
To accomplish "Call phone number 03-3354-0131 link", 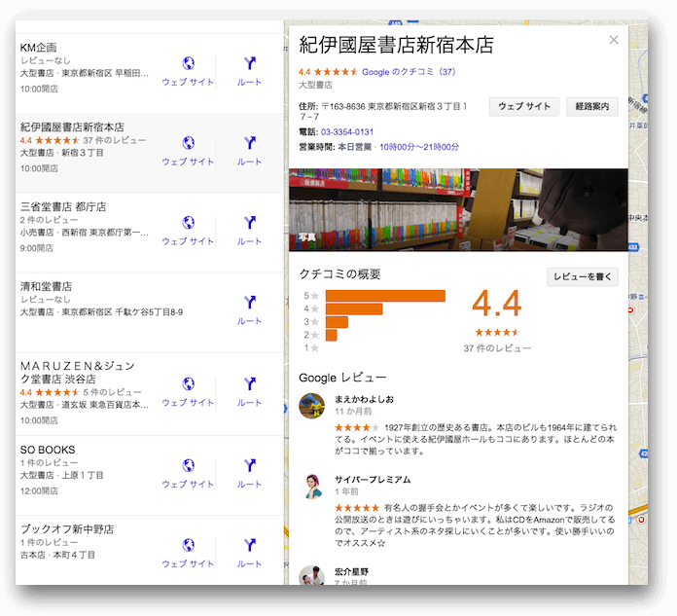I will pyautogui.click(x=347, y=131).
